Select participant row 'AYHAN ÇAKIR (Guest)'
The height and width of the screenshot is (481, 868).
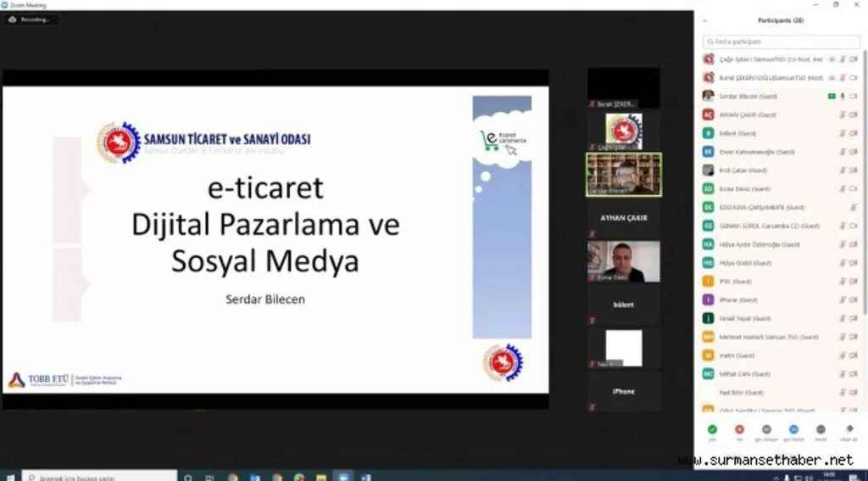click(780, 115)
